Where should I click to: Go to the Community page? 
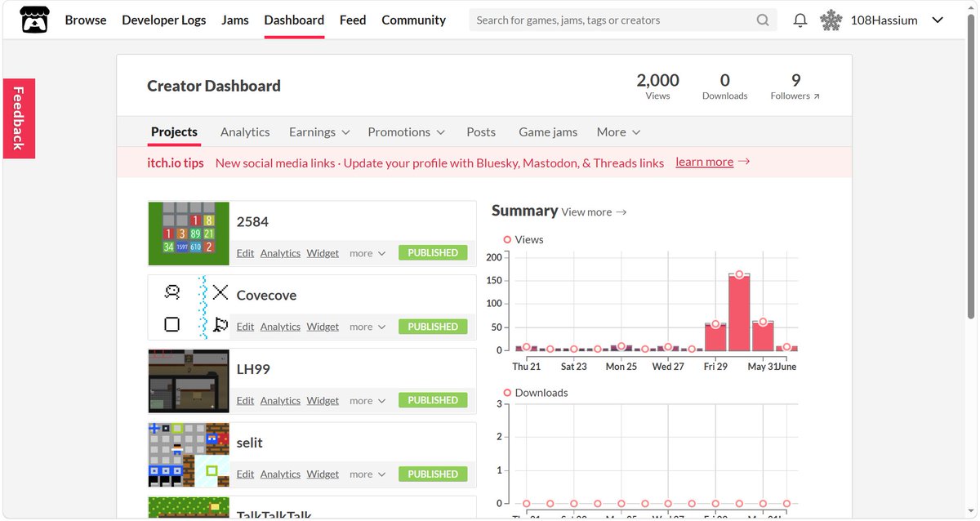(x=414, y=20)
